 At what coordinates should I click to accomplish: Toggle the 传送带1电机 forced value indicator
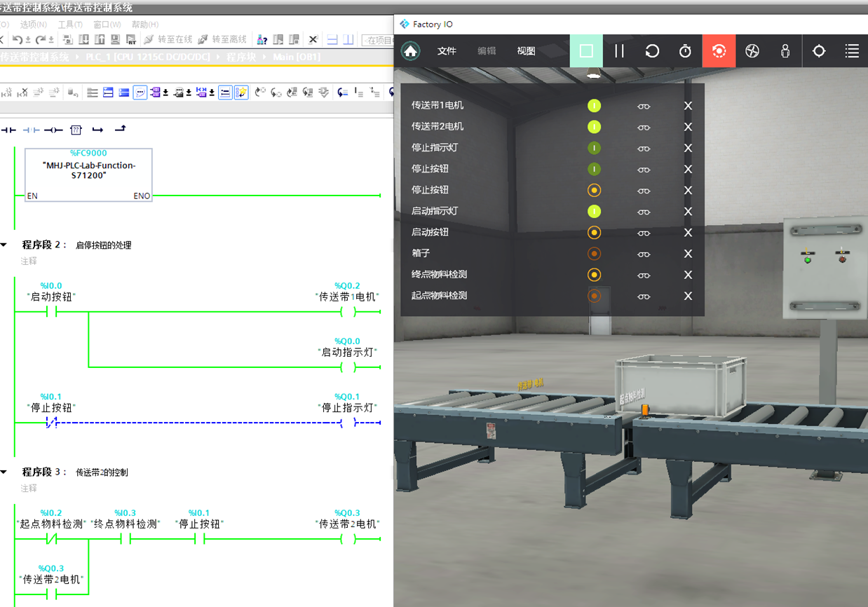(x=594, y=106)
